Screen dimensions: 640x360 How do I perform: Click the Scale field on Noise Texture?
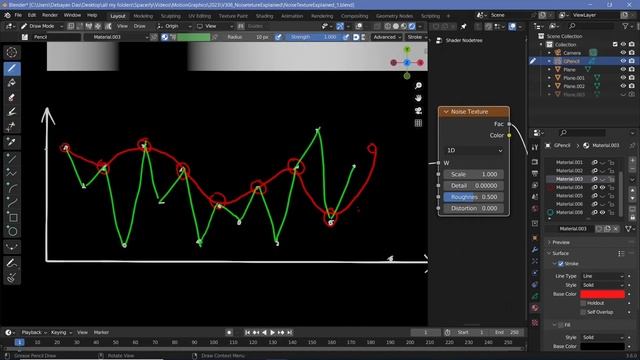tap(473, 174)
